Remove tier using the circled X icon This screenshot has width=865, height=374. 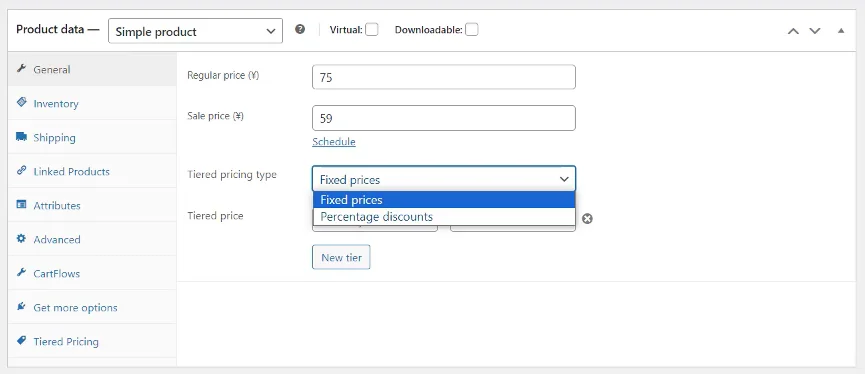588,219
